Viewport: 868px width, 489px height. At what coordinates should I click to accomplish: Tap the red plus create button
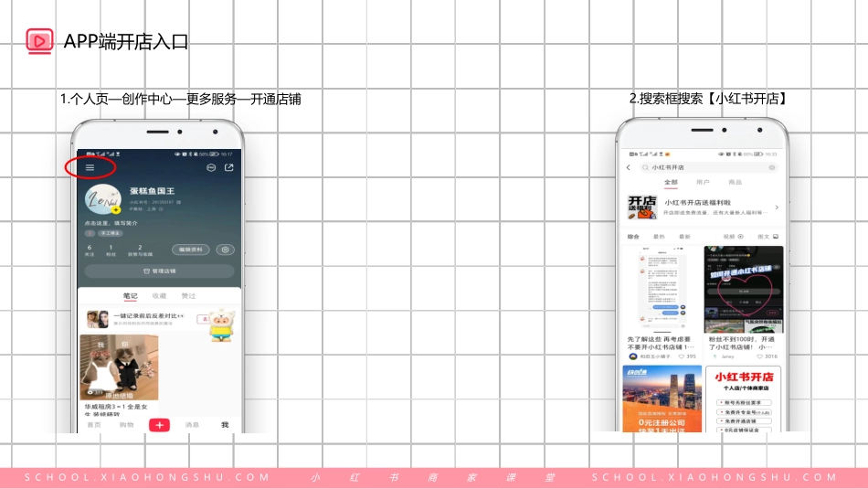tap(159, 425)
